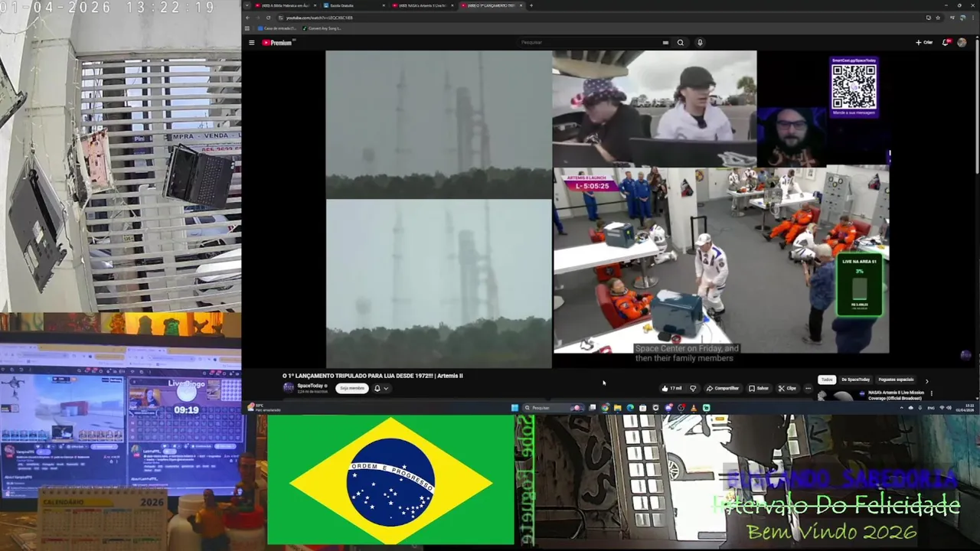980x551 pixels.
Task: Open the YouTube hamburger guide menu
Action: 251,43
